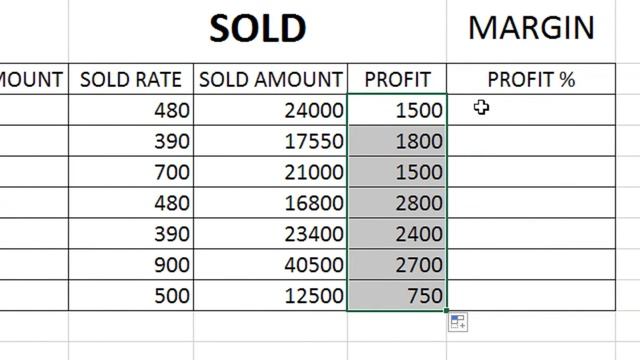
Task: Select the fill handle at selection corner
Action: 447,311
